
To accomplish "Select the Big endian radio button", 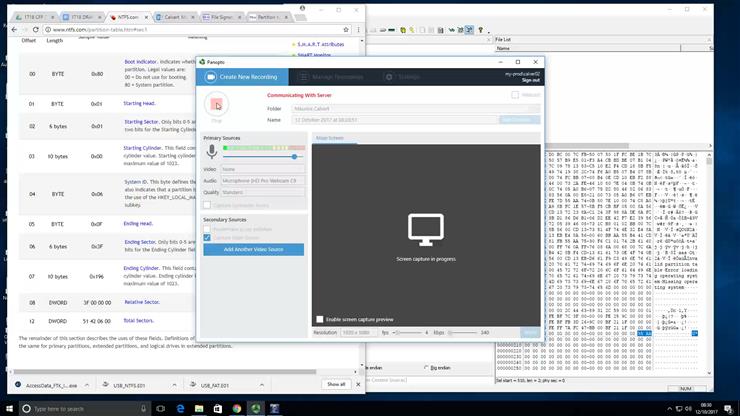I will (x=426, y=367).
